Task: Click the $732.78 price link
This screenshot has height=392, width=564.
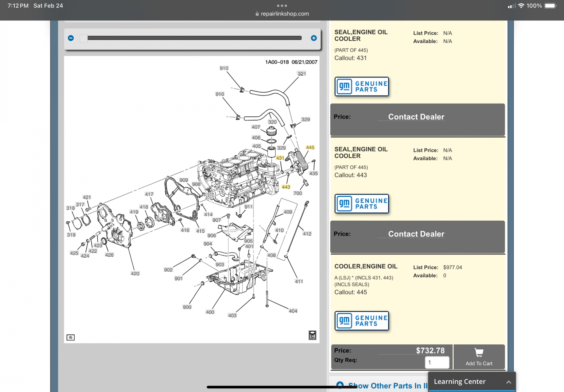Action: (x=430, y=350)
